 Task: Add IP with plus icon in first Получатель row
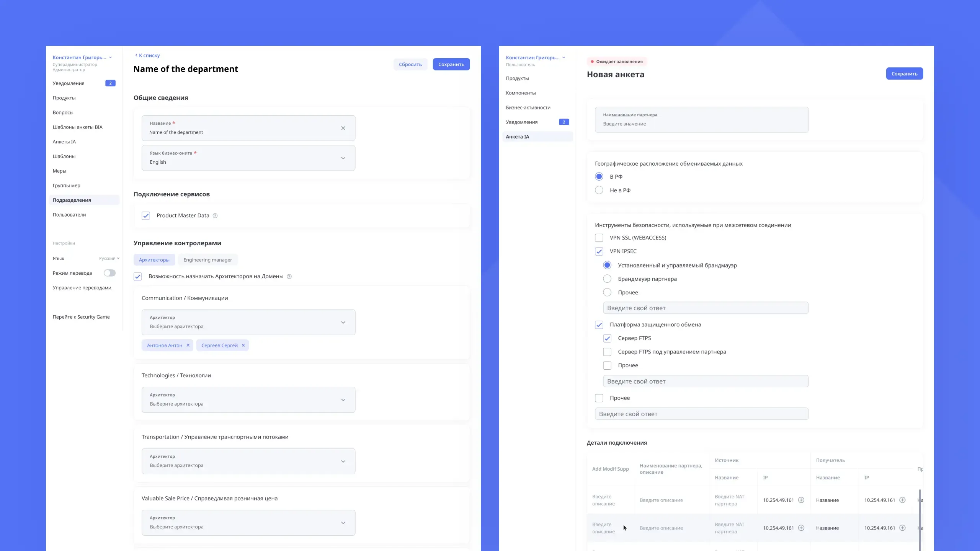point(902,500)
